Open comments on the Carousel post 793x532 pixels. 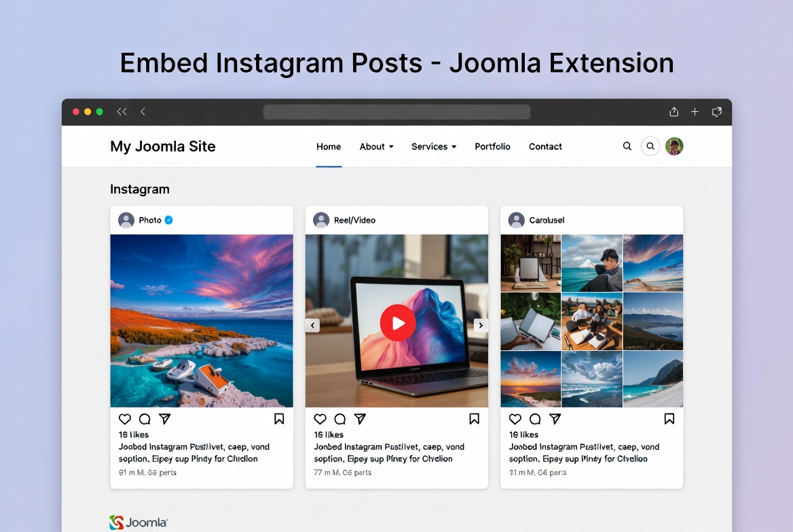click(535, 419)
